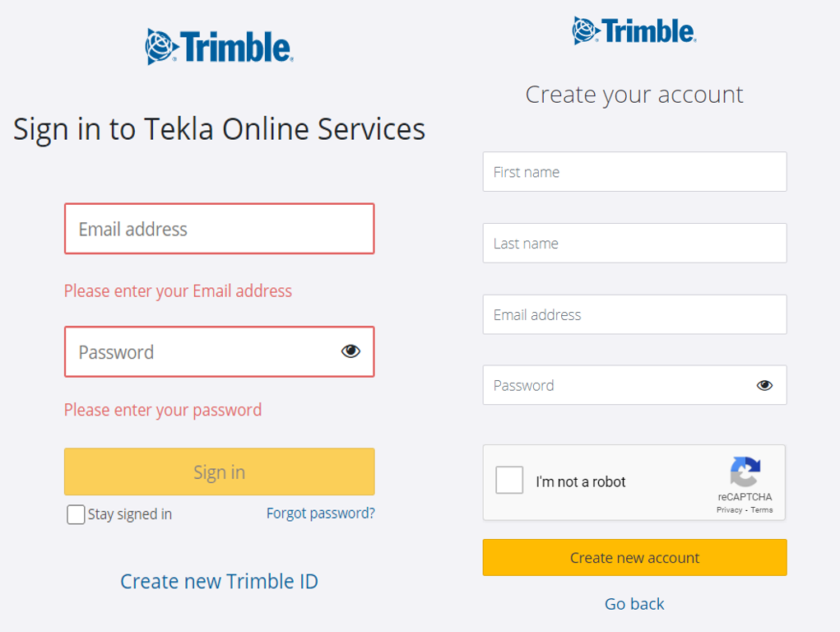
Task: Click the Email address field in account creation
Action: (x=634, y=314)
